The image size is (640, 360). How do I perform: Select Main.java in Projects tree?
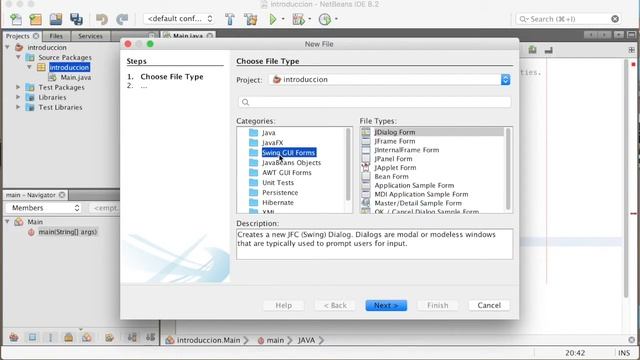[76, 78]
